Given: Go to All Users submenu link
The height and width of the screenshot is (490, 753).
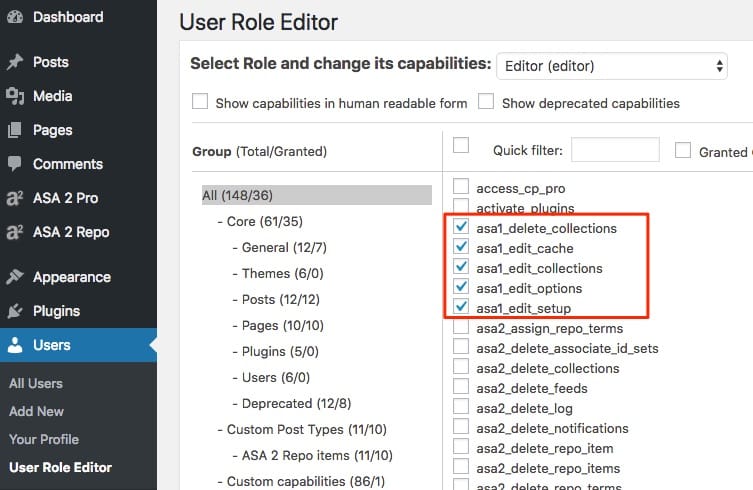Looking at the screenshot, I should 36,383.
